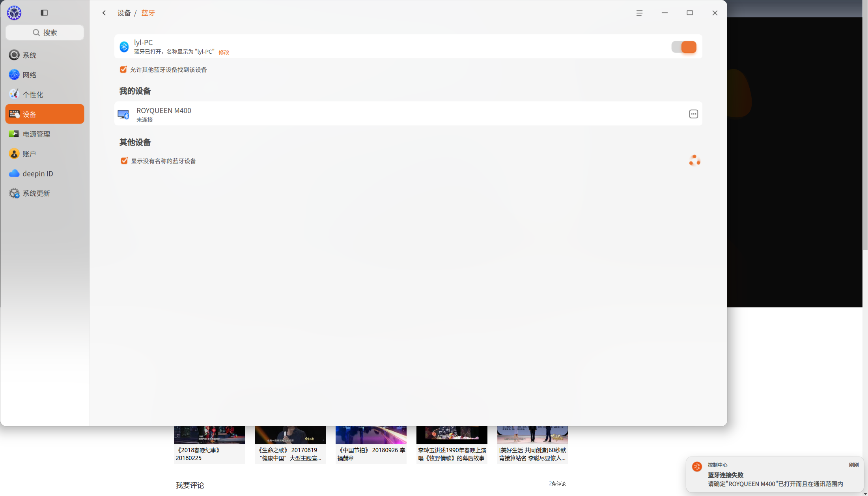This screenshot has height=496, width=868.
Task: Open 网络 settings in the sidebar
Action: click(x=45, y=75)
